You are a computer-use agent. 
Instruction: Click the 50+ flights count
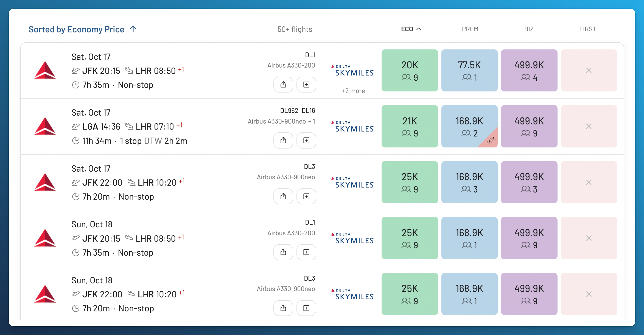[x=295, y=29]
